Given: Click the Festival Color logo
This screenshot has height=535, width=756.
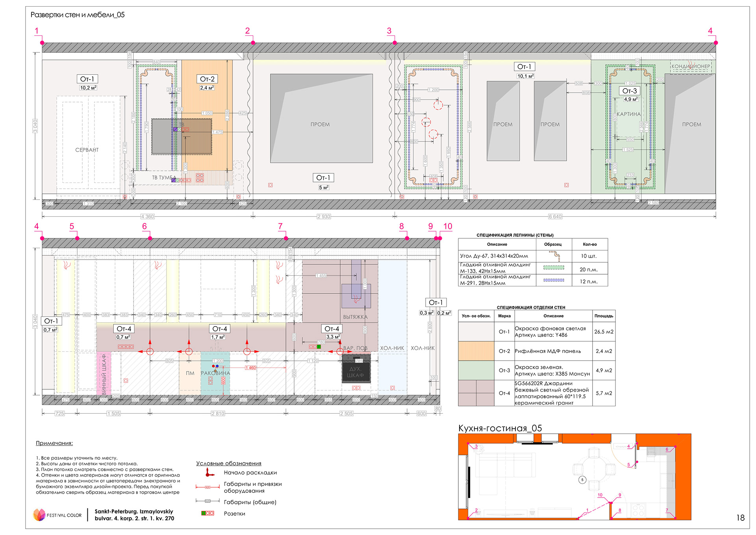Looking at the screenshot, I should pos(57,515).
